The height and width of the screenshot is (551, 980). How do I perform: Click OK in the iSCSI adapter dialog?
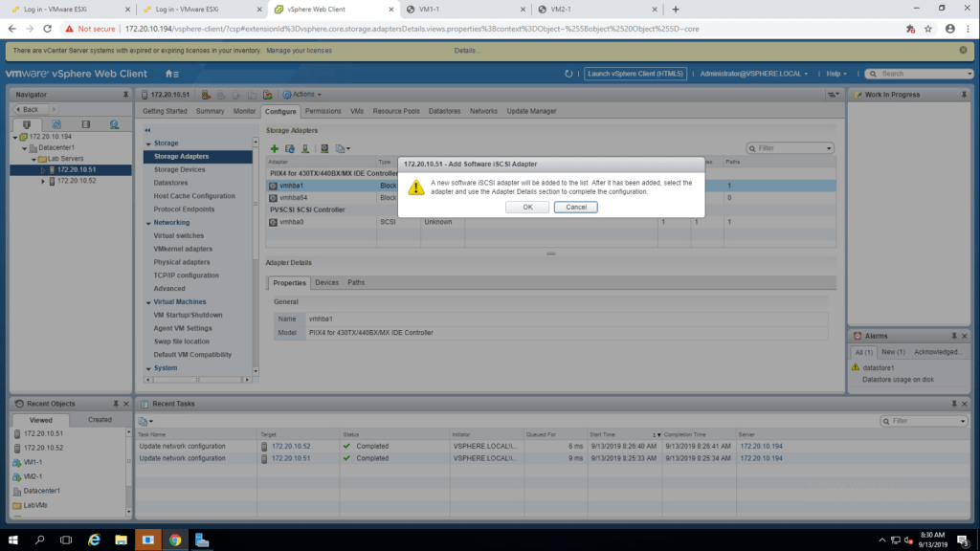[x=527, y=207]
